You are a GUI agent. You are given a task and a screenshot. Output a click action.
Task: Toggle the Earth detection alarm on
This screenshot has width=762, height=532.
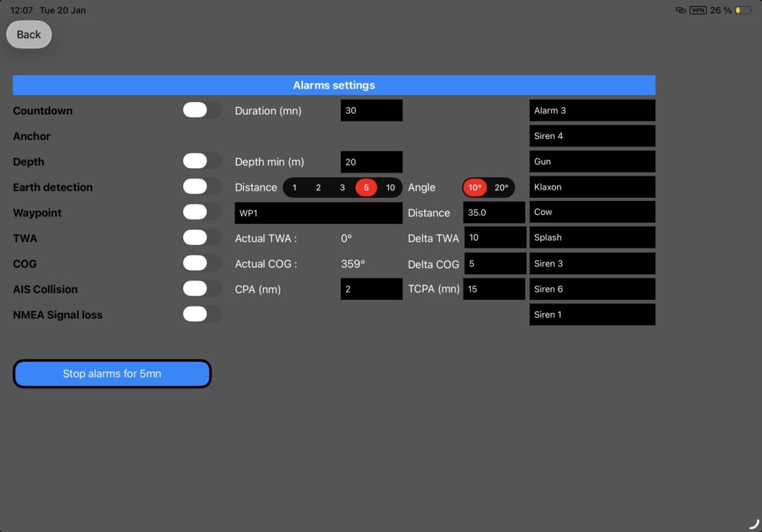[x=202, y=187]
